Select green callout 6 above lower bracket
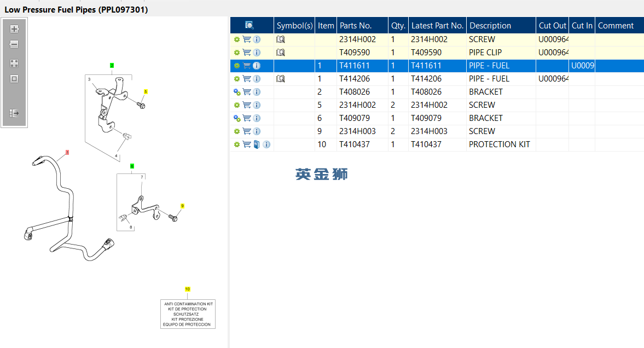644x348 pixels. tap(132, 166)
